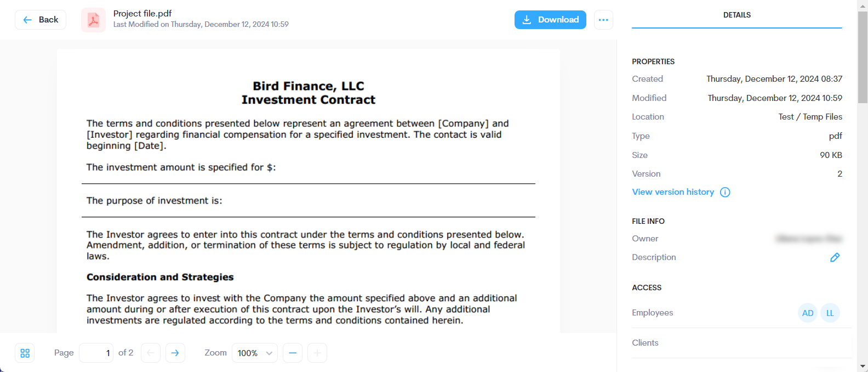This screenshot has height=372, width=868.
Task: Click the Clients access row
Action: tap(741, 343)
